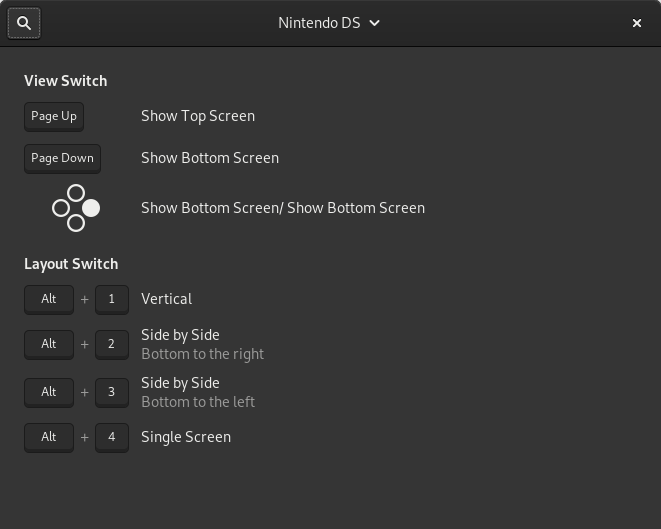
Task: Open the shortcut search magnifier icon
Action: point(24,23)
